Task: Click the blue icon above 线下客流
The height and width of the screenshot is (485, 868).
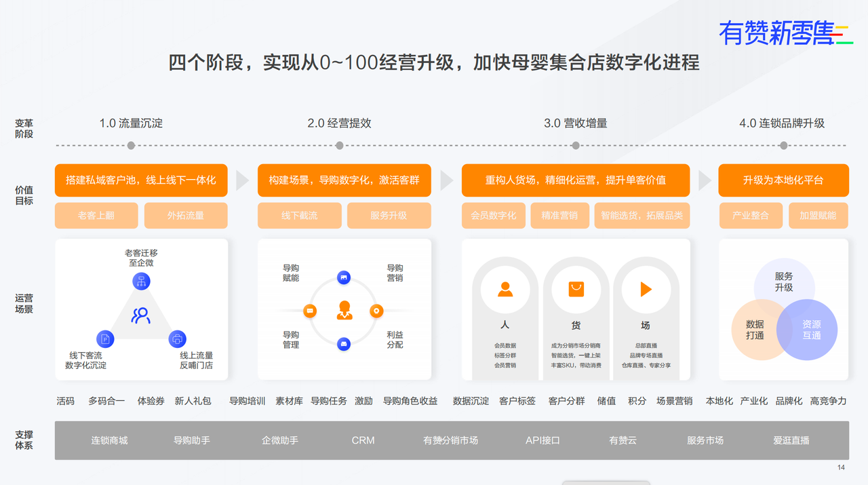Action: tap(105, 339)
